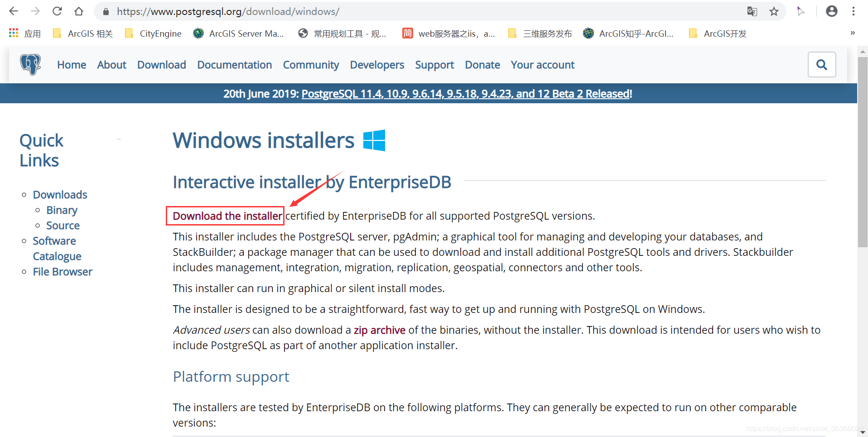The image size is (868, 437).
Task: Open the zip archive link
Action: 379,330
